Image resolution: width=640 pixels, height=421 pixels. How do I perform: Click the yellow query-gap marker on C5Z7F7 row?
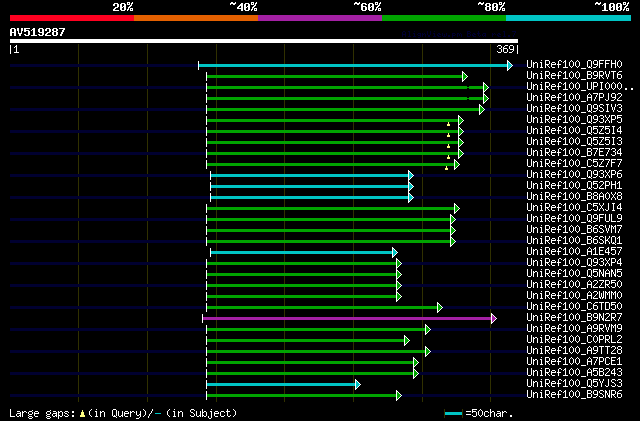[447, 168]
